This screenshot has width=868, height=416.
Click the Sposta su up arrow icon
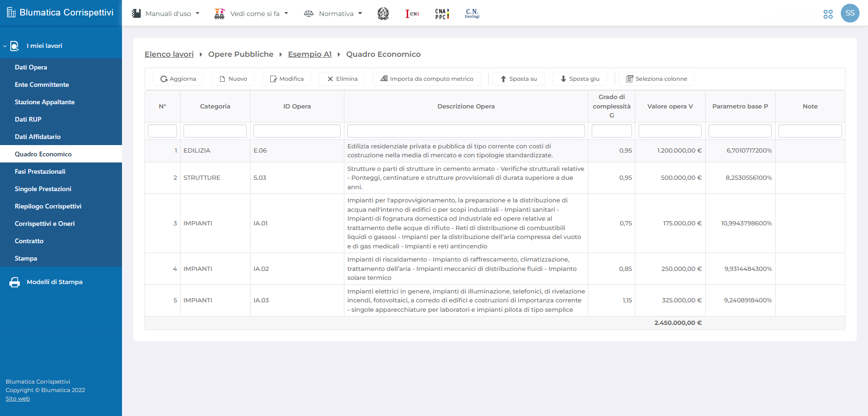point(503,79)
